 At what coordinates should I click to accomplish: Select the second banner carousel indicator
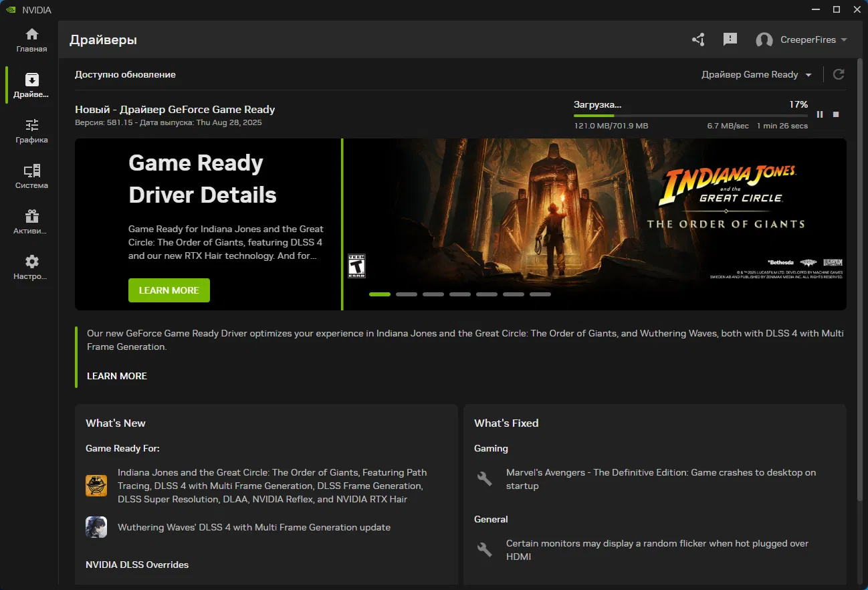[407, 294]
